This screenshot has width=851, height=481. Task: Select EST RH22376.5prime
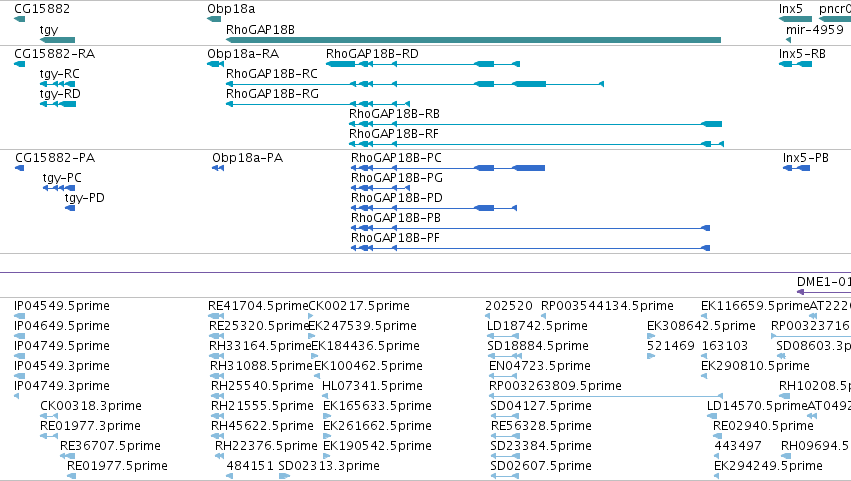coord(266,447)
